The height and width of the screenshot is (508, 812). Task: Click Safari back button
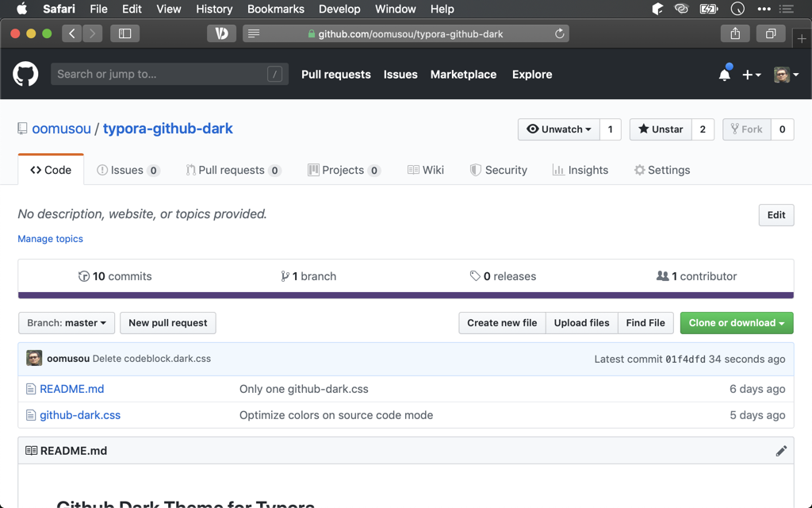pyautogui.click(x=72, y=33)
